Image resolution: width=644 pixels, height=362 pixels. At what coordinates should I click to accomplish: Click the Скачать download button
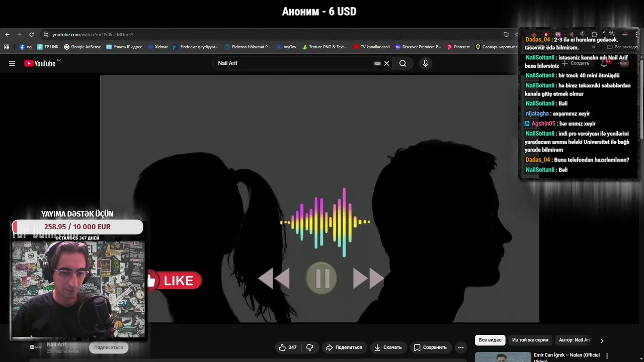coord(387,347)
